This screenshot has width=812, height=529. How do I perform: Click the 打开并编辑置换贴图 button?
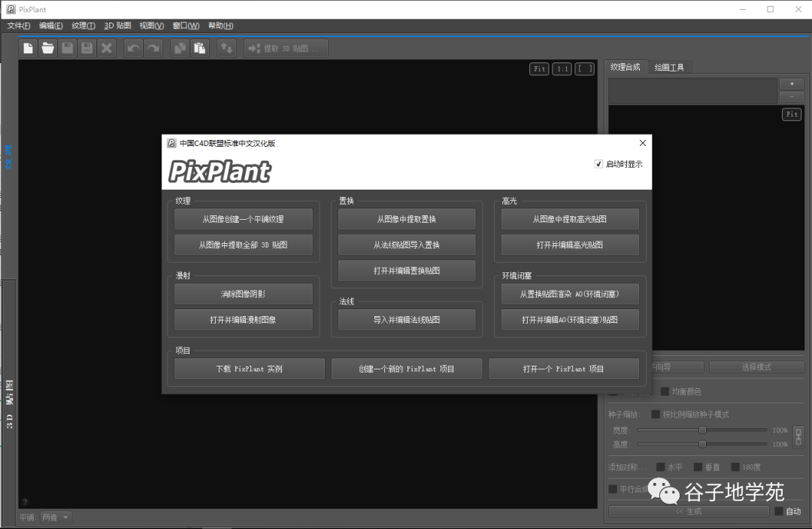coord(407,270)
